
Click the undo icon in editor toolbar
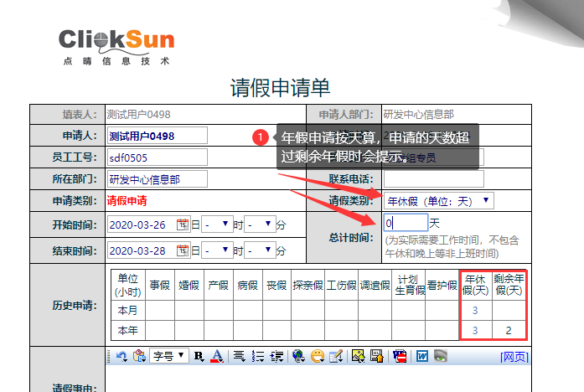click(121, 356)
